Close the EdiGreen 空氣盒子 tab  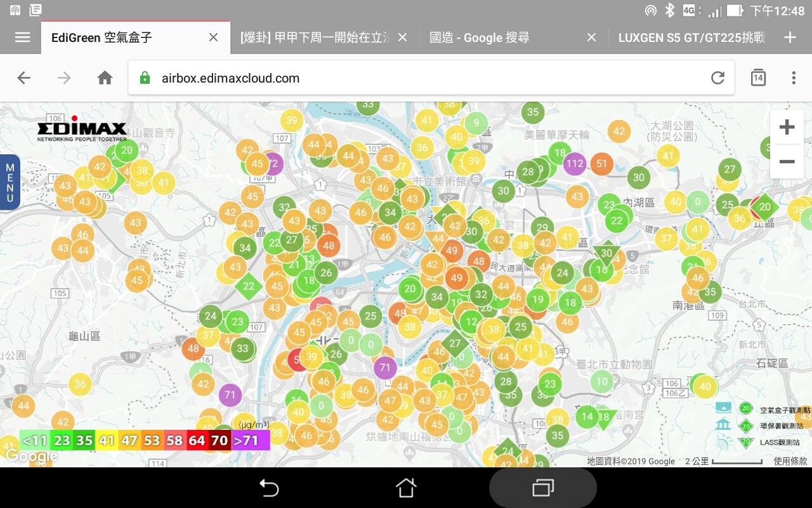(x=213, y=37)
